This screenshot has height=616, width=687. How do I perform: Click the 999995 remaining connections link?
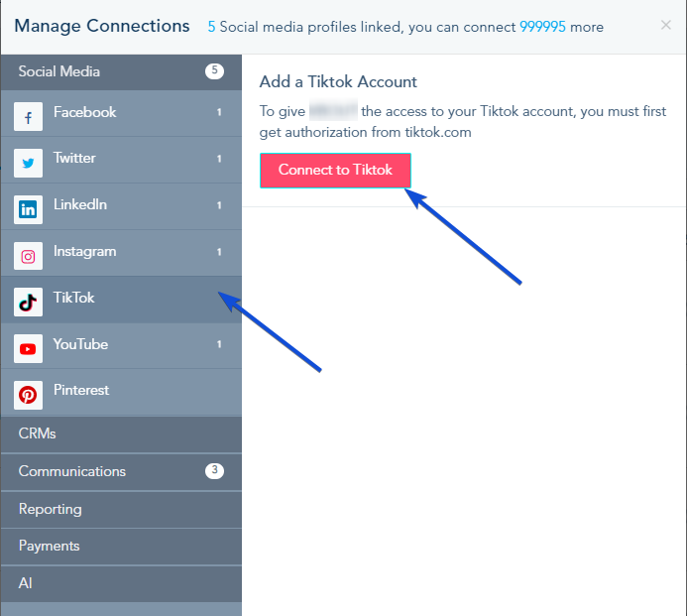click(x=542, y=27)
